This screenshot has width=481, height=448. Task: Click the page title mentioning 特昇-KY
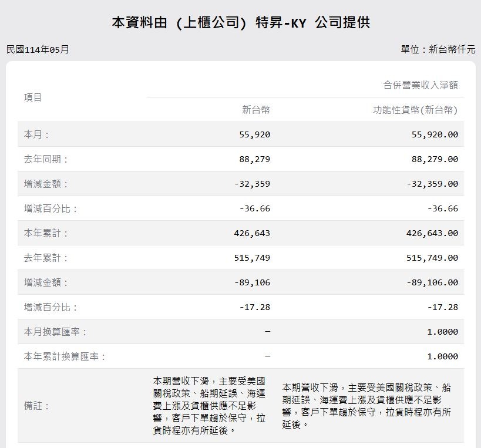pos(241,23)
